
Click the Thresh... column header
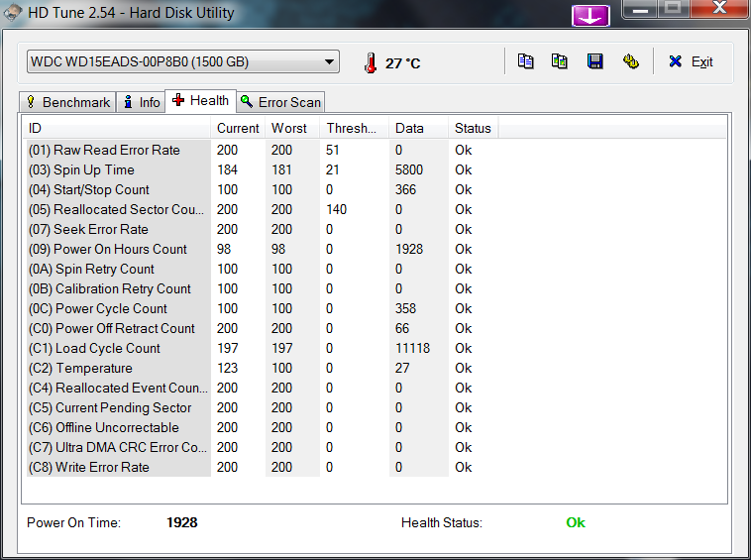355,129
